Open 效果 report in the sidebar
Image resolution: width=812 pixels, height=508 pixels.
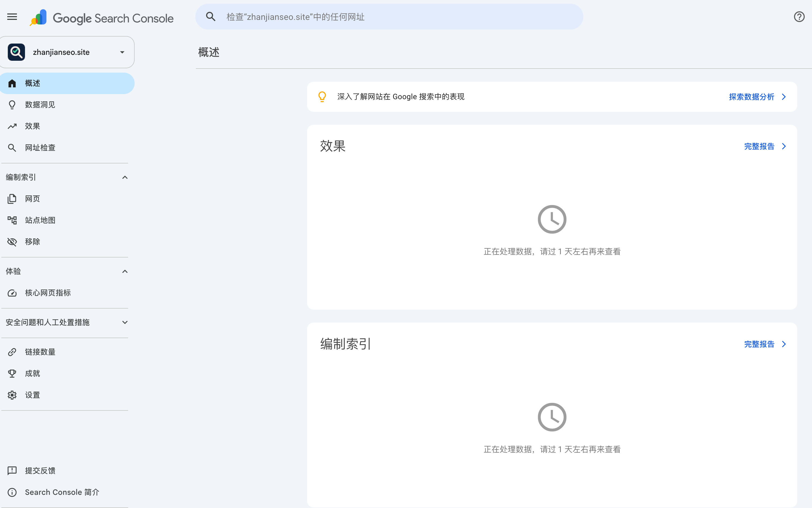[67, 126]
